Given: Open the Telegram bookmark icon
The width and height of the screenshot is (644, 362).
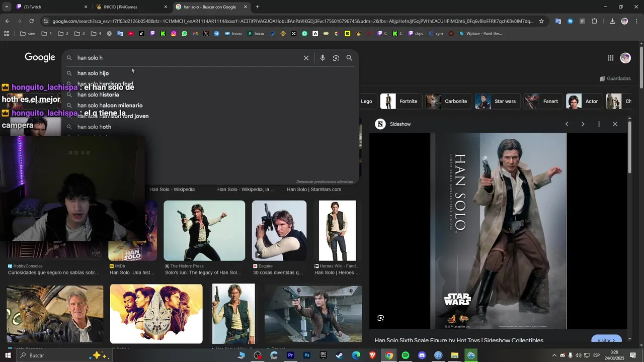Looking at the screenshot, I should [217, 34].
